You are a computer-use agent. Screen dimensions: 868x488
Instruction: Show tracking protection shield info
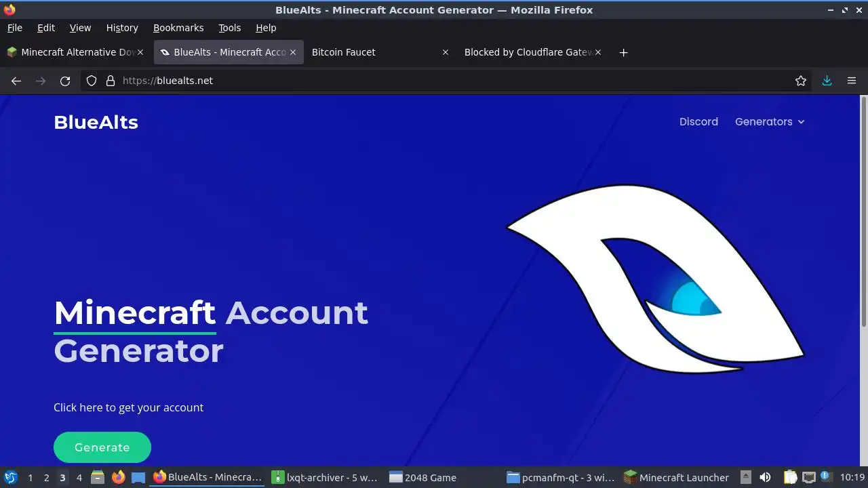tap(92, 81)
